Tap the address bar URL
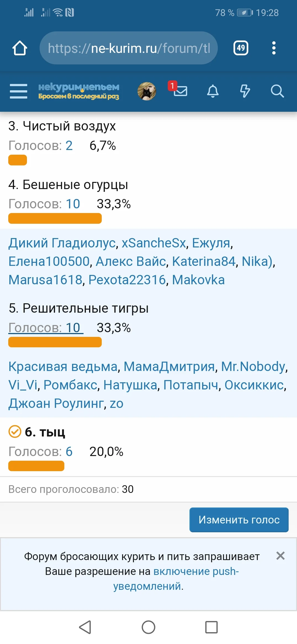Image resolution: width=297 pixels, height=644 pixels. [x=128, y=48]
